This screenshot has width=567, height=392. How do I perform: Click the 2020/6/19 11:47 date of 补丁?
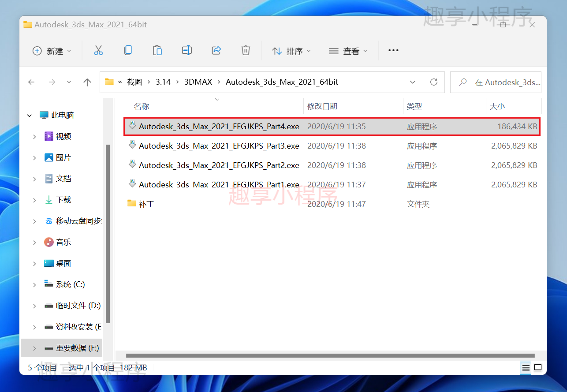tap(336, 204)
